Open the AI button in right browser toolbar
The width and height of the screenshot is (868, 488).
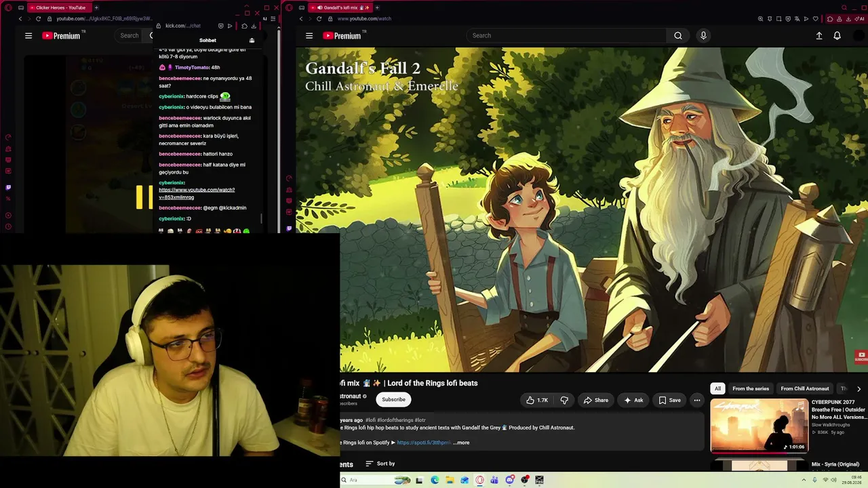(859, 19)
